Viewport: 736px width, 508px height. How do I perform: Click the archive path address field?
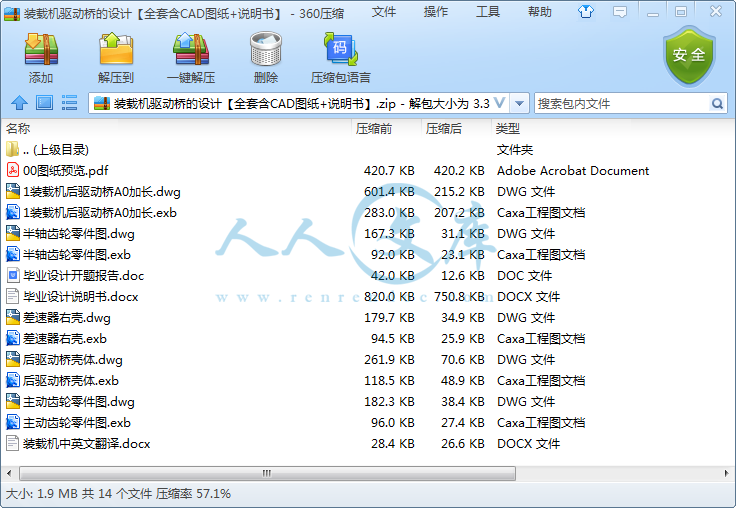pos(299,103)
